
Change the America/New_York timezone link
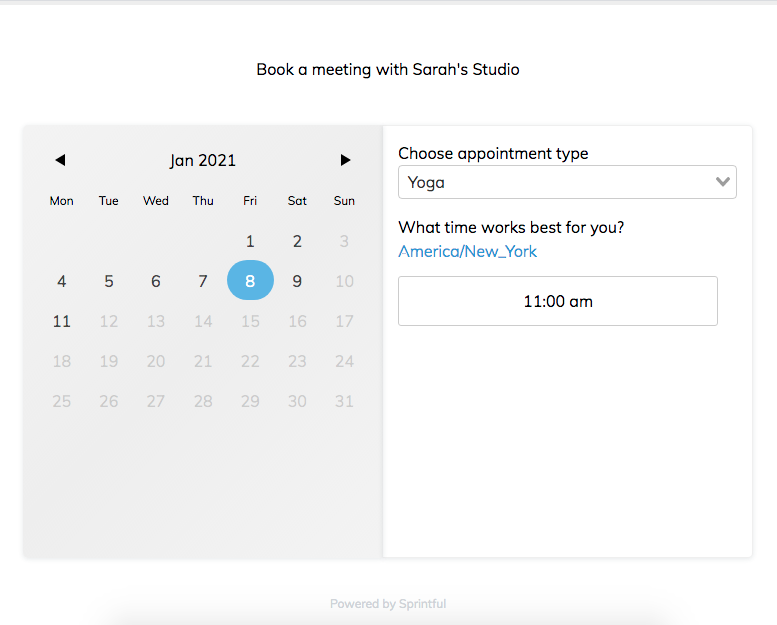click(467, 251)
